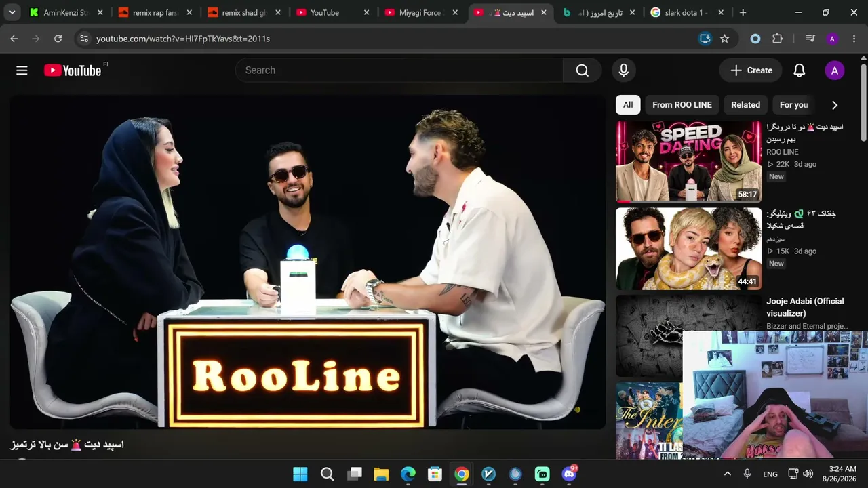Start voice search with the microphone icon
This screenshot has width=868, height=488.
click(x=624, y=70)
